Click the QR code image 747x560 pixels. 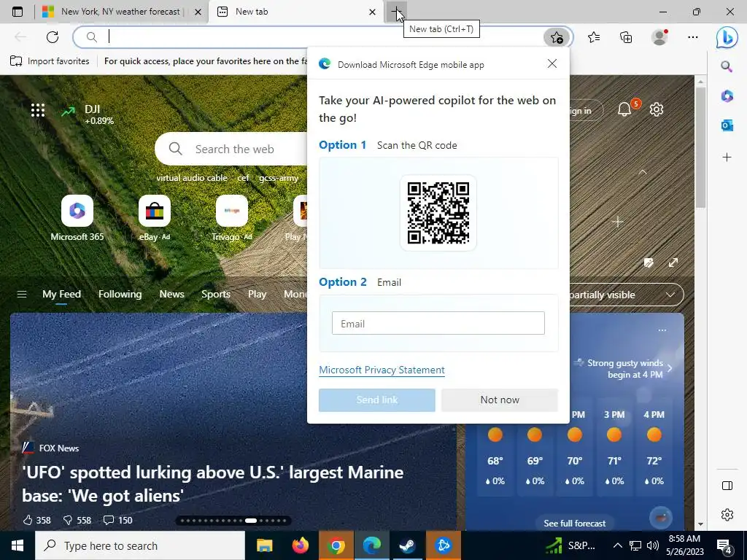(438, 213)
